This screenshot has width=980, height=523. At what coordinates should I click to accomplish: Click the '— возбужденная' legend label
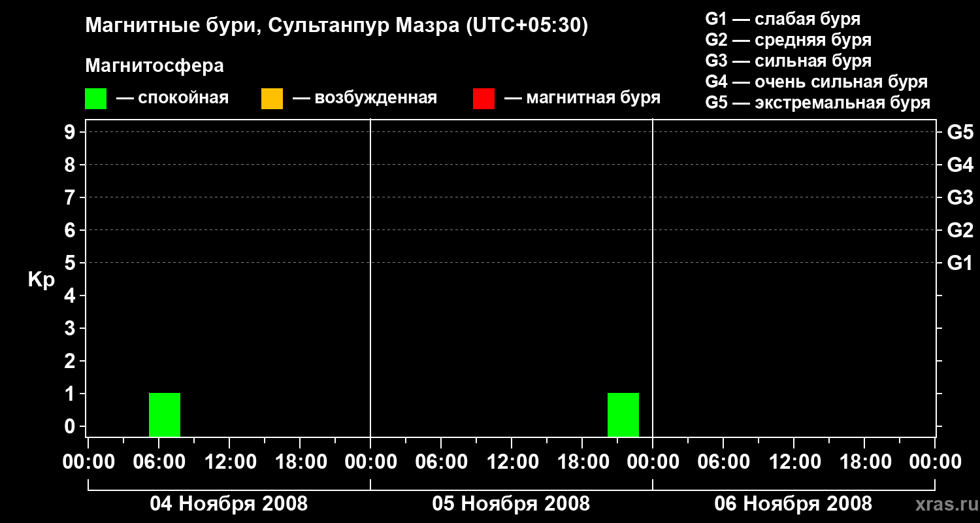pos(365,98)
